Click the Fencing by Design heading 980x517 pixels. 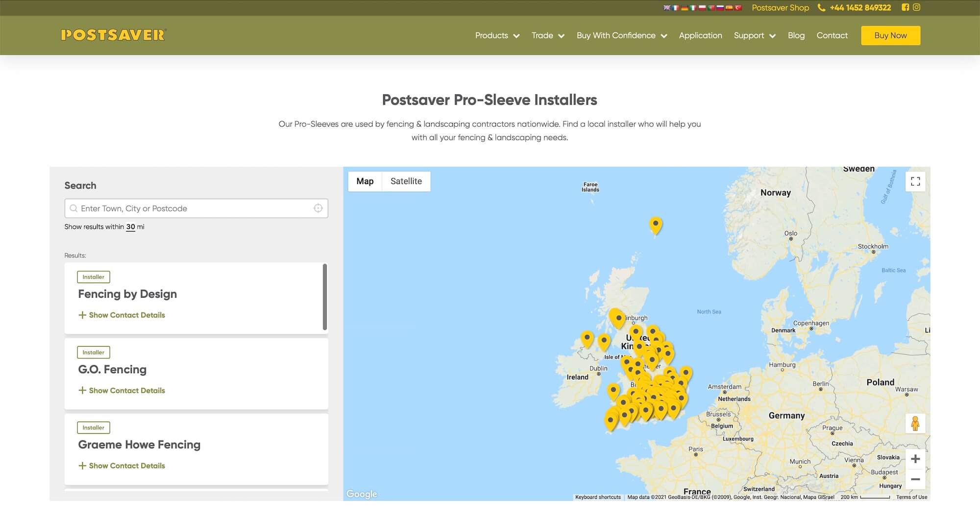[x=127, y=294]
